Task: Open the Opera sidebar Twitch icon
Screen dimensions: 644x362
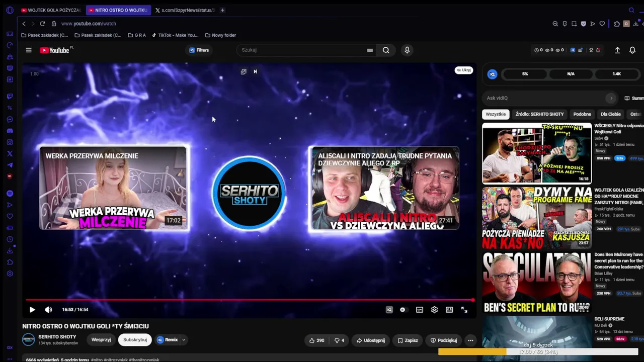Action: 10,96
